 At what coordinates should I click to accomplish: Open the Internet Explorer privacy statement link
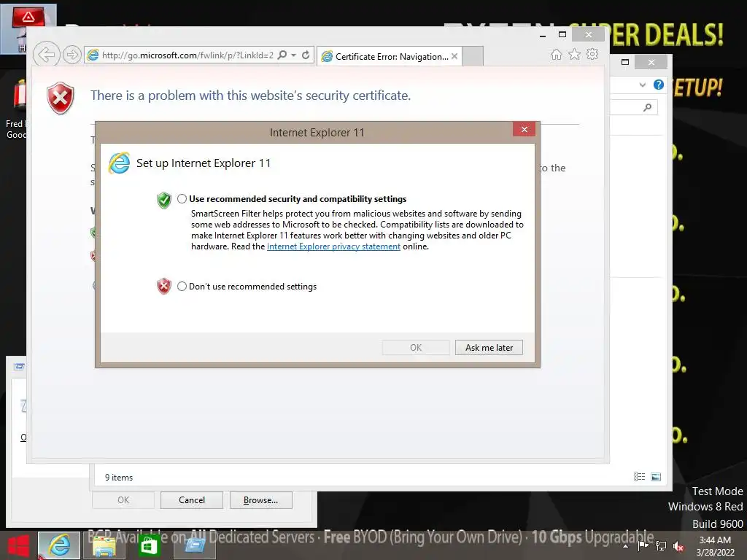(x=333, y=246)
